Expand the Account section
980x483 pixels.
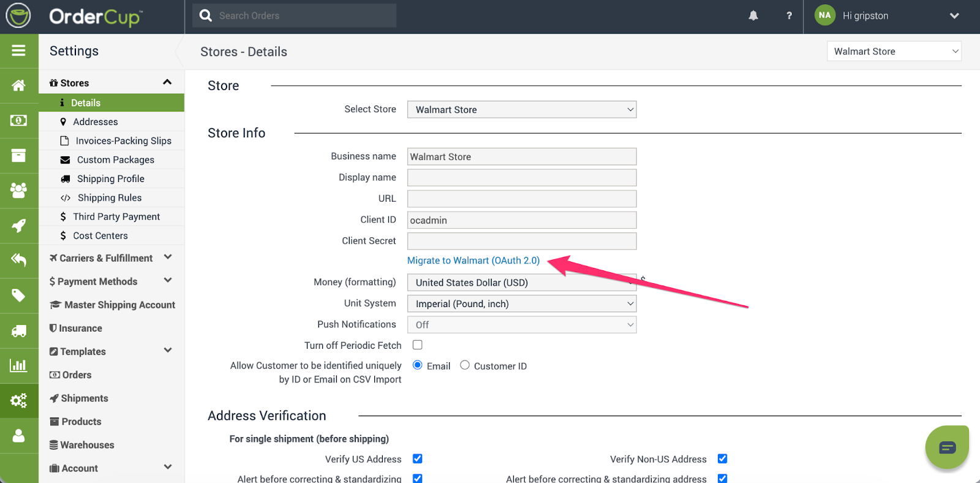(168, 467)
